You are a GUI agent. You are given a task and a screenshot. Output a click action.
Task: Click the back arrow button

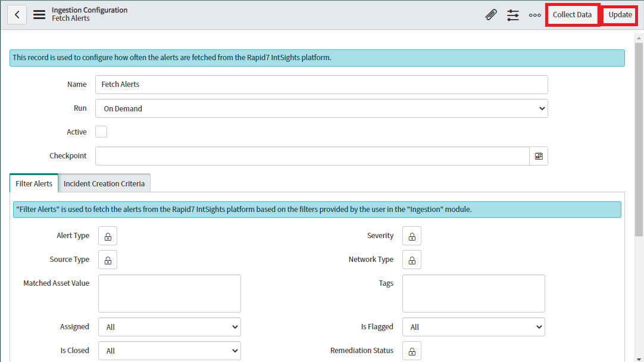click(x=17, y=15)
